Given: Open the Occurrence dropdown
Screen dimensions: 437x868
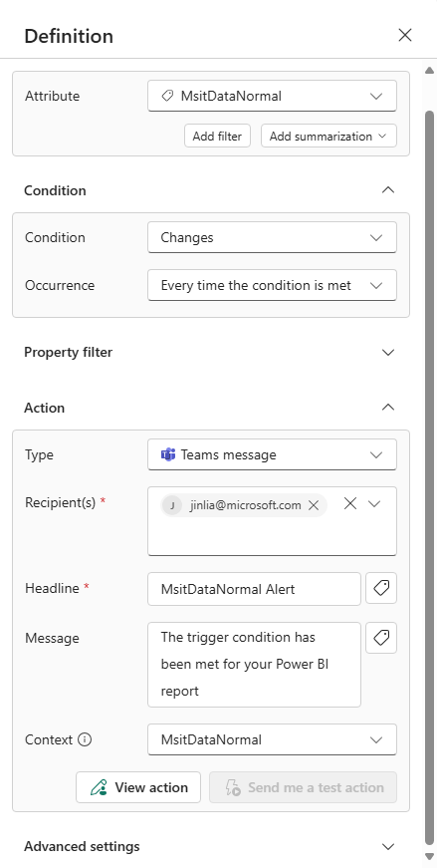Looking at the screenshot, I should tap(272, 285).
